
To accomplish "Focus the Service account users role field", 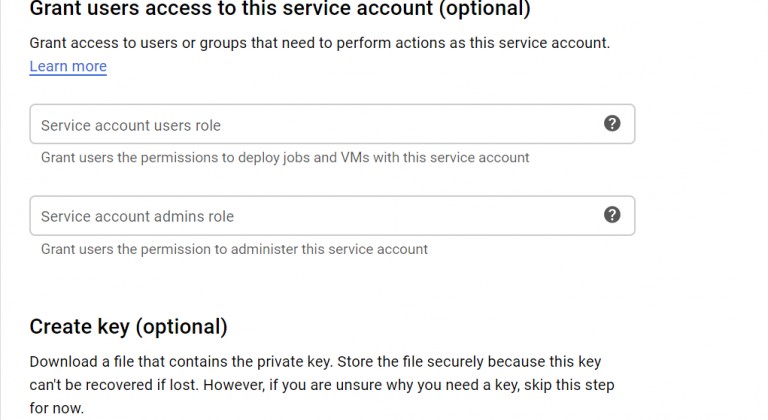I will 332,124.
